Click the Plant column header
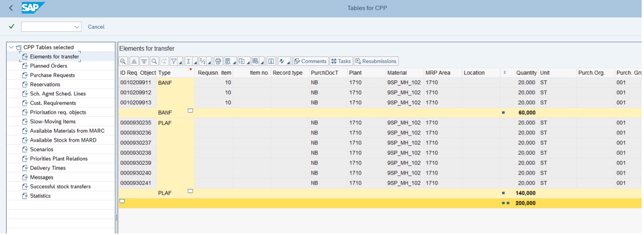 [x=366, y=73]
